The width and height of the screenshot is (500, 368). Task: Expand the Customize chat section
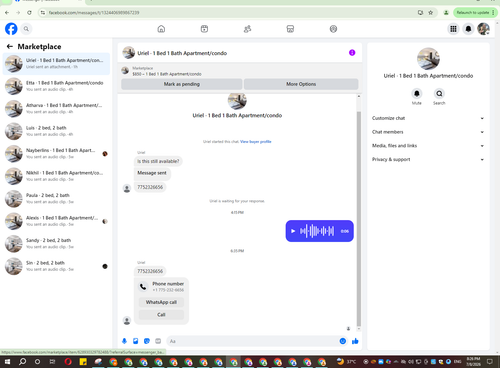(428, 118)
